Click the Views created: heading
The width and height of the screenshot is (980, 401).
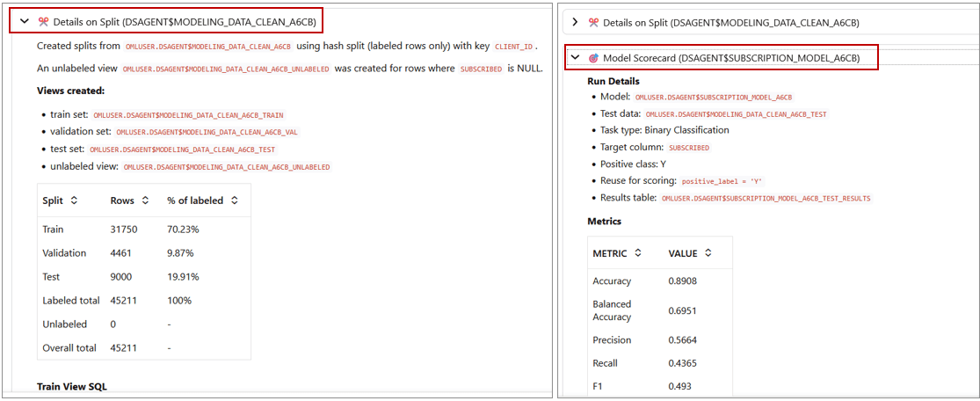[70, 91]
